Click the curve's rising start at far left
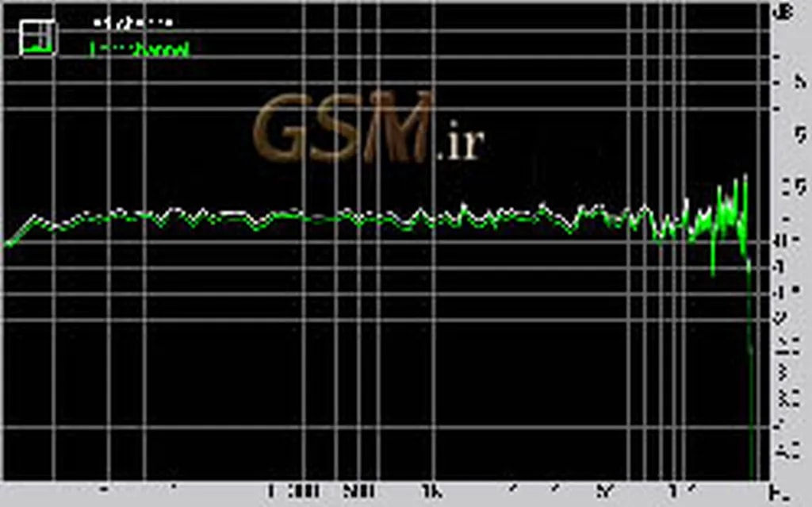The image size is (812, 507). tap(17, 233)
